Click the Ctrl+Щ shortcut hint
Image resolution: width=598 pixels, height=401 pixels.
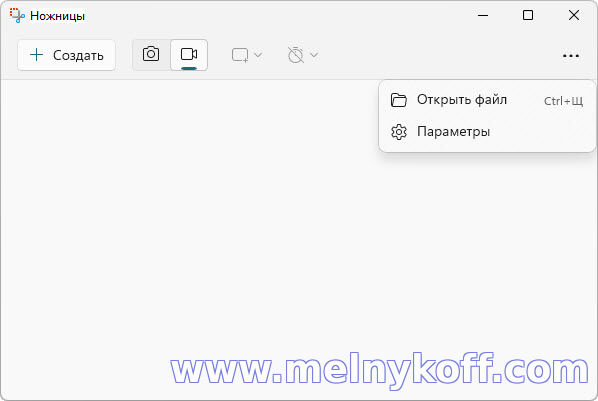click(x=563, y=101)
